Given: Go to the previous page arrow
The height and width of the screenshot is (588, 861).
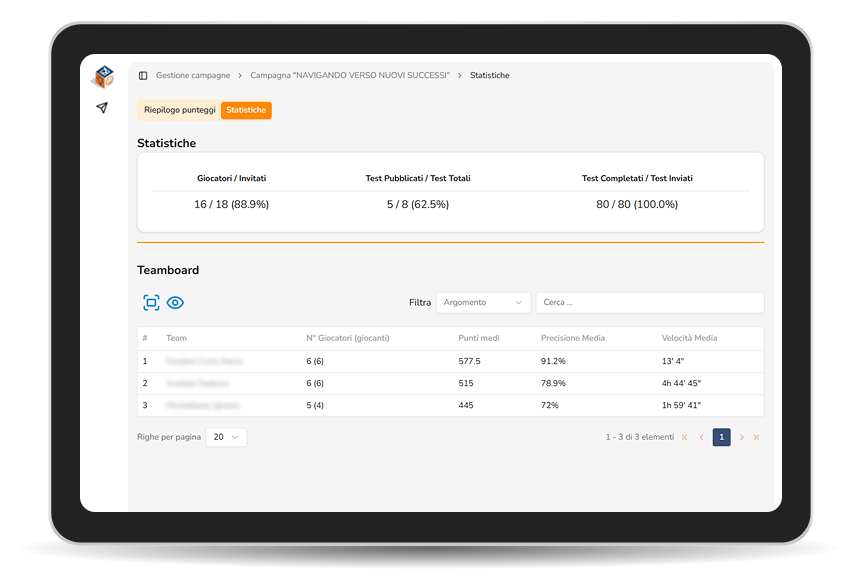Looking at the screenshot, I should click(x=701, y=437).
